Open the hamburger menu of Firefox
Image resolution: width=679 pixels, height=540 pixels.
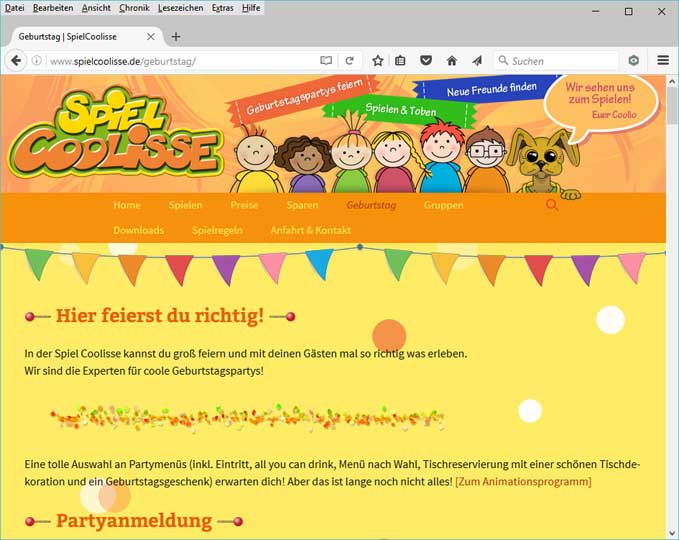click(663, 61)
